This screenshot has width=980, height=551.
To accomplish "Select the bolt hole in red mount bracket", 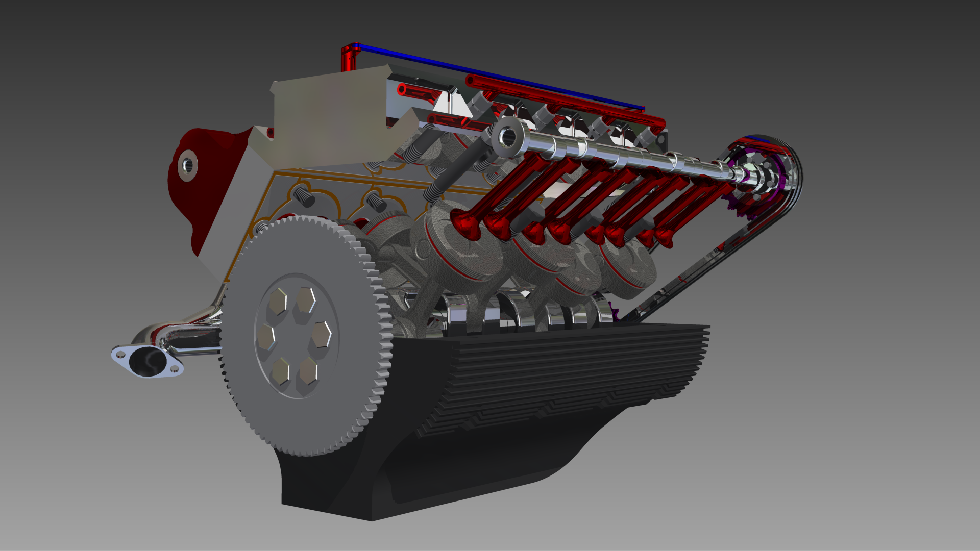I will 187,165.
